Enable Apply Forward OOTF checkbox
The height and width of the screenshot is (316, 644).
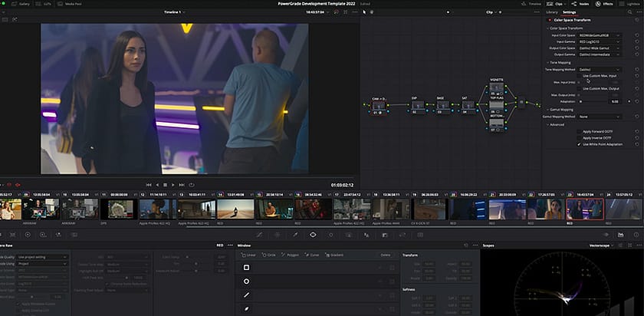(579, 131)
